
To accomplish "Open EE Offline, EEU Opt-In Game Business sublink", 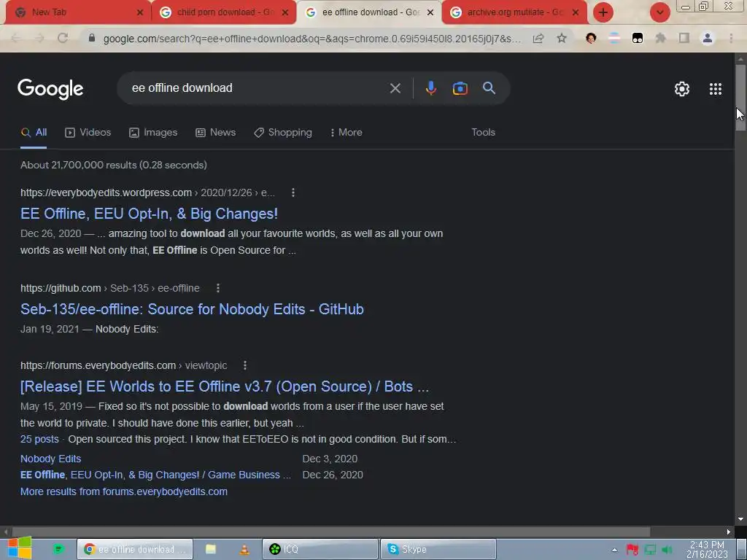I will [155, 475].
